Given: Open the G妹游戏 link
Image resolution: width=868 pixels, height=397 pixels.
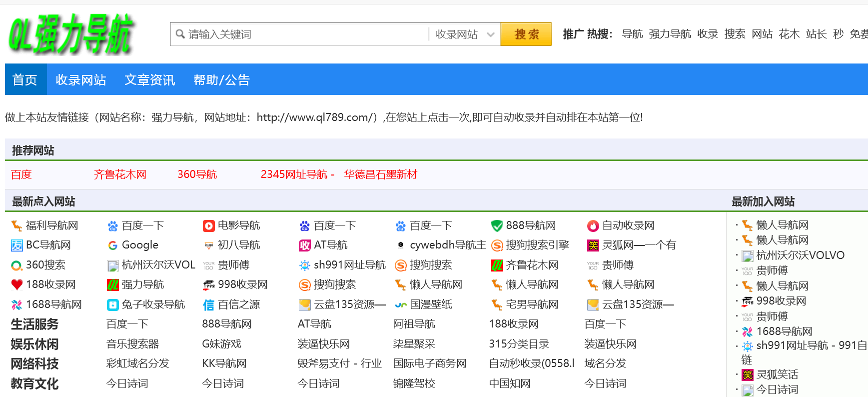Looking at the screenshot, I should 222,344.
